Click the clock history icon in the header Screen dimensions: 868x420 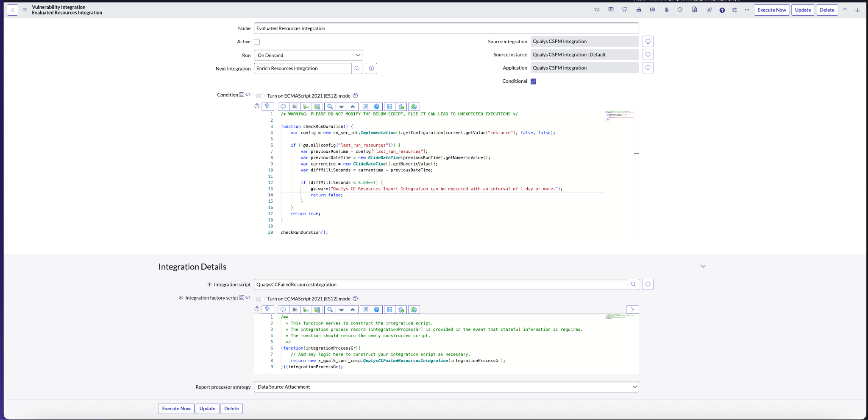pyautogui.click(x=680, y=10)
